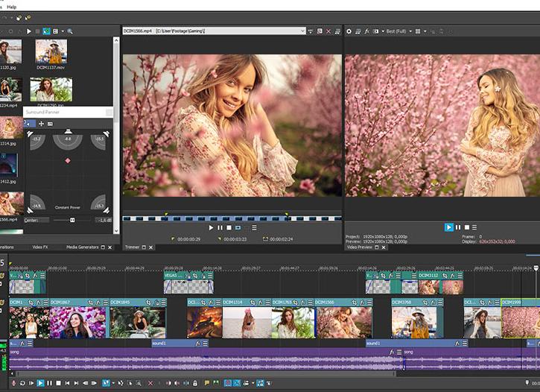540x392 pixels.
Task: Select the DCIM1314 clip thumbnail on timeline
Action: pyautogui.click(x=247, y=323)
